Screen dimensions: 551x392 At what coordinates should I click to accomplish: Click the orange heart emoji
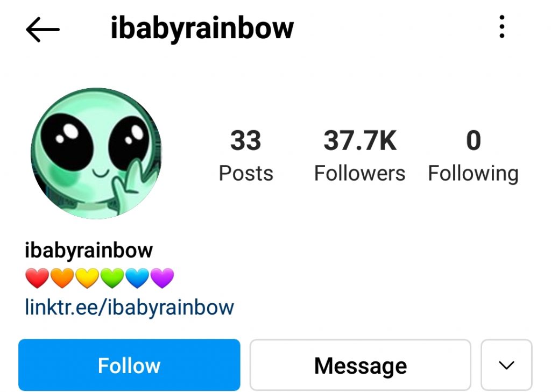[62, 278]
